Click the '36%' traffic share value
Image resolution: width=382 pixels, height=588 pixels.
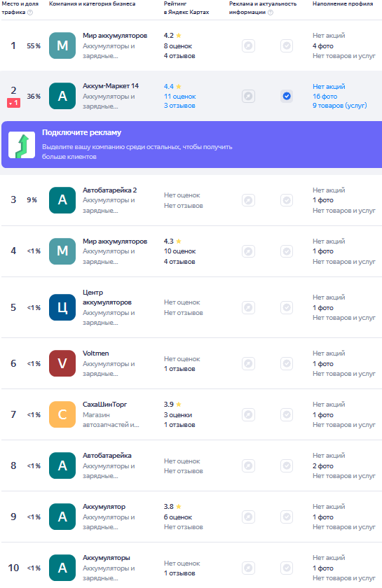point(34,96)
